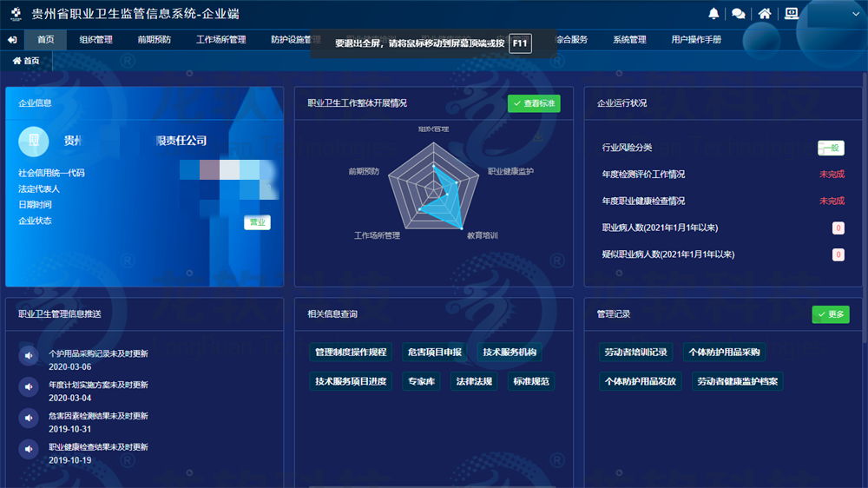Open 劳动者培训记录 link

(636, 353)
